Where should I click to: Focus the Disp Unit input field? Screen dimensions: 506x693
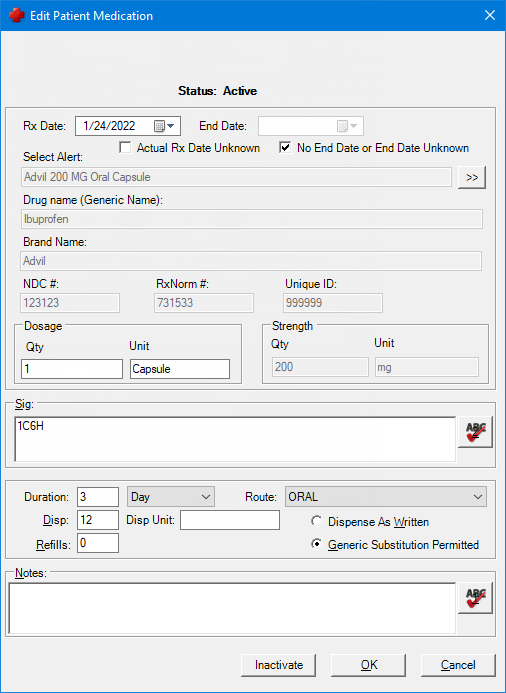coord(230,520)
